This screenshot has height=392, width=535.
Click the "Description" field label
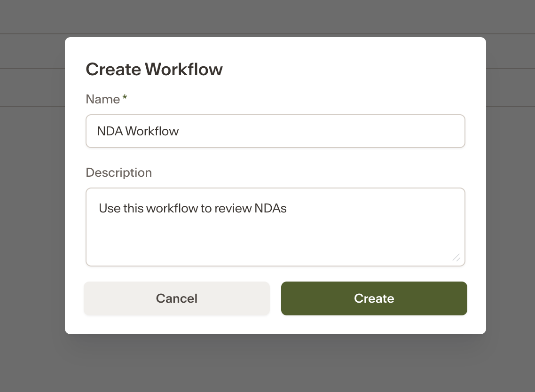pos(119,172)
